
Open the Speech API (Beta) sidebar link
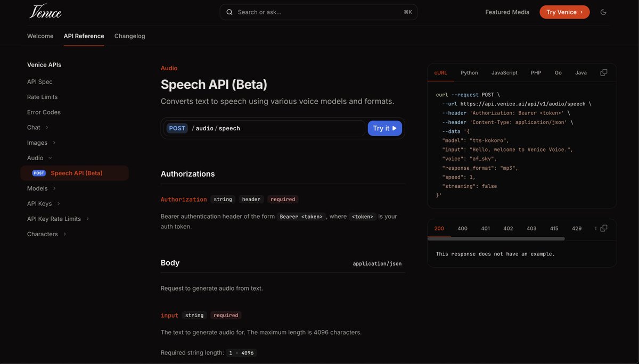[76, 172]
